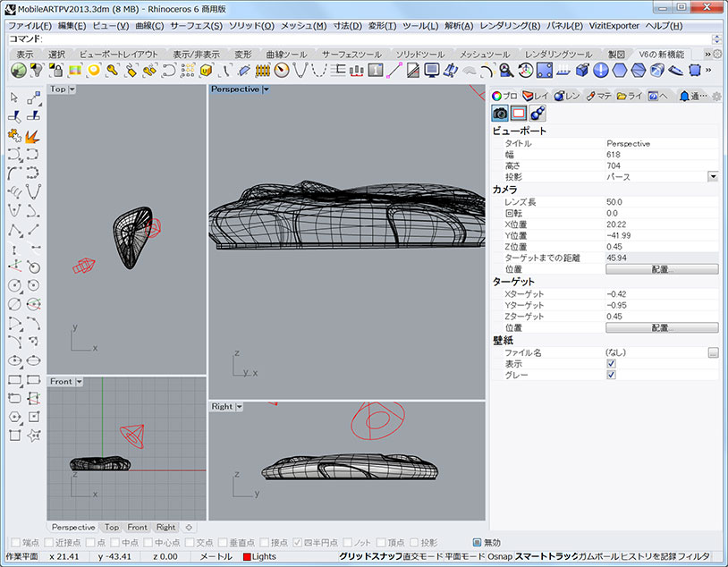Viewport: 728px width, 567px height.
Task: Click the gauge/speedometer icon in top toolbar
Action: (282, 70)
